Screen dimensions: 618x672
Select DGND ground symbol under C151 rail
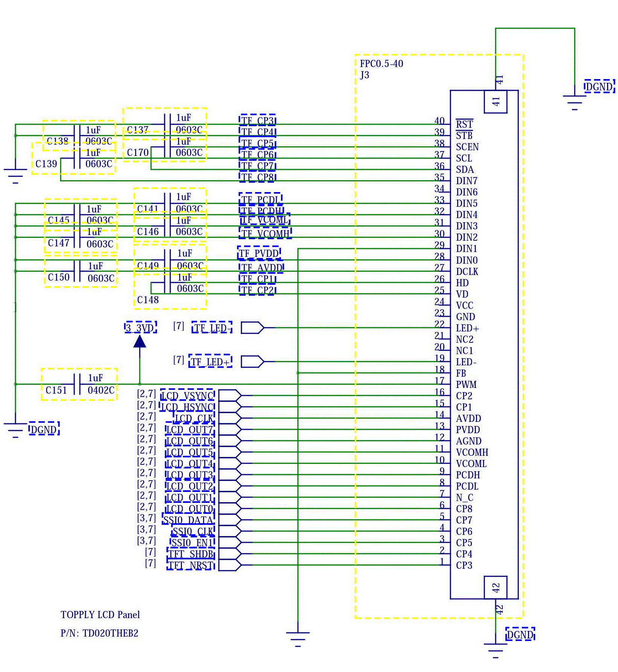[15, 430]
